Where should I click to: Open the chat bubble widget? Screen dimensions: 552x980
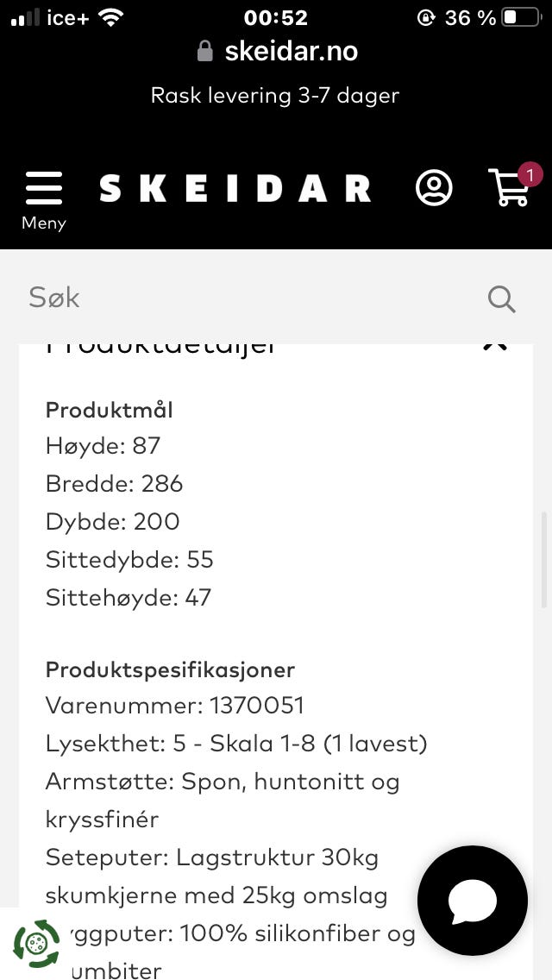(472, 901)
